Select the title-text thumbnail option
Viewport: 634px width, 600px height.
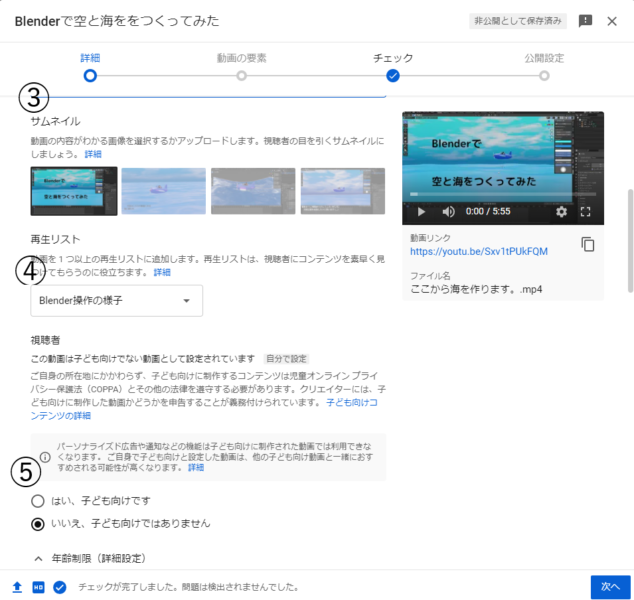(x=74, y=191)
